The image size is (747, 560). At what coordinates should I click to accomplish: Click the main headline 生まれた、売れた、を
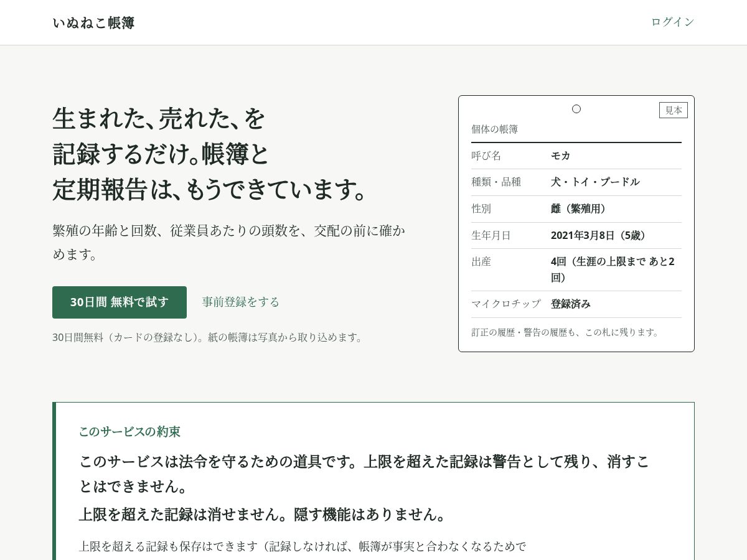click(159, 118)
